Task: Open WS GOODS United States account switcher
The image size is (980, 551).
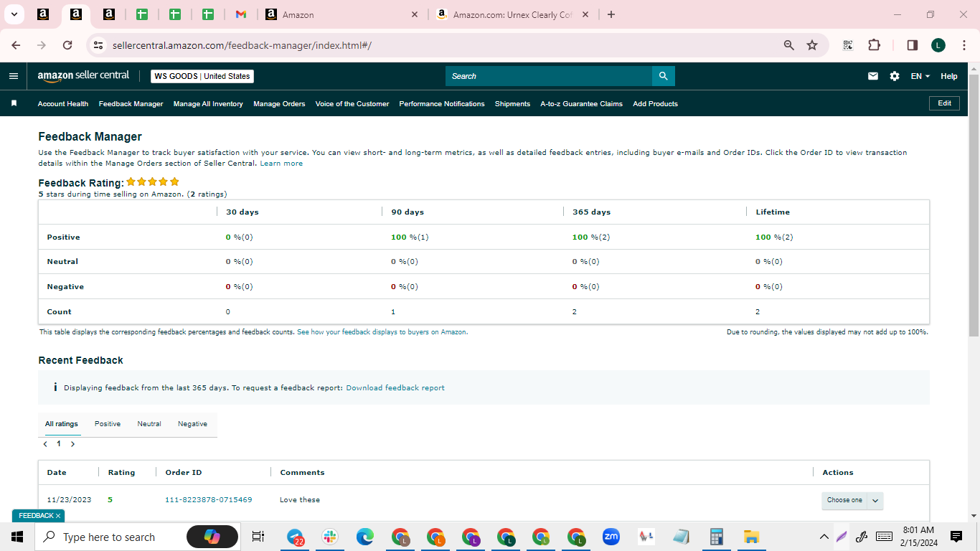Action: [202, 76]
